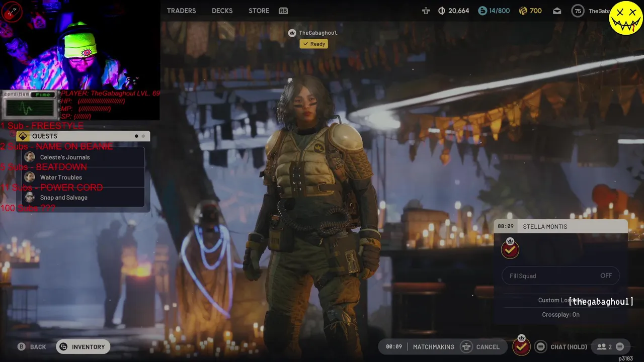Click the chat menu icon before Chat (Hold)
This screenshot has width=644, height=362.
540,346
